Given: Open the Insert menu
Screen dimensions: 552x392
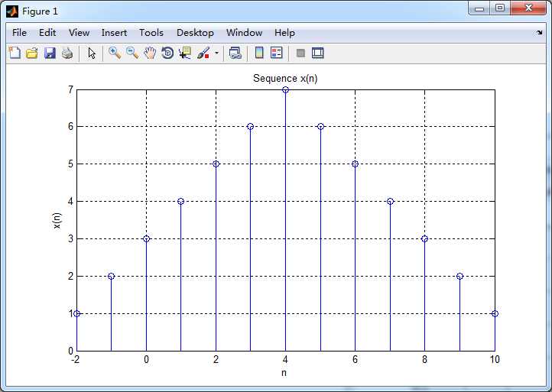Looking at the screenshot, I should (x=114, y=33).
